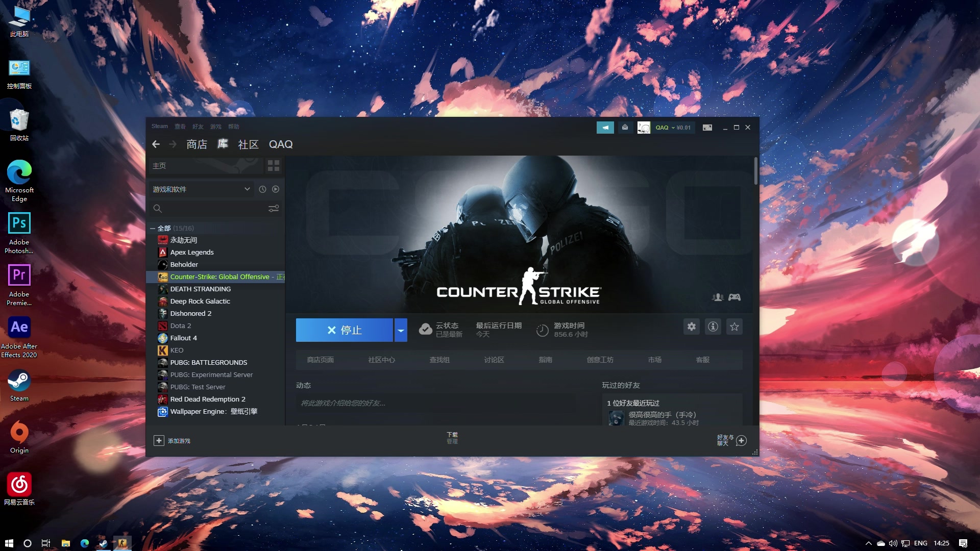Switch to the 商店 tab

click(x=197, y=144)
